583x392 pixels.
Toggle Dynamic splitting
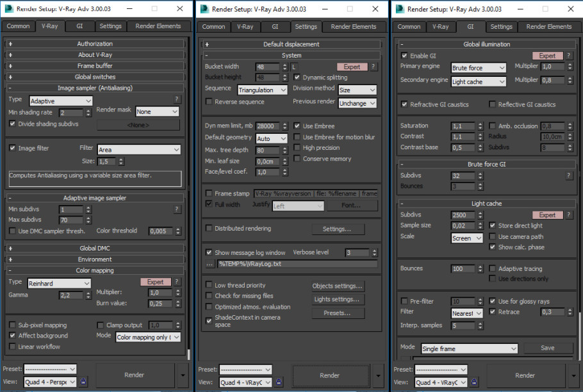tap(297, 78)
